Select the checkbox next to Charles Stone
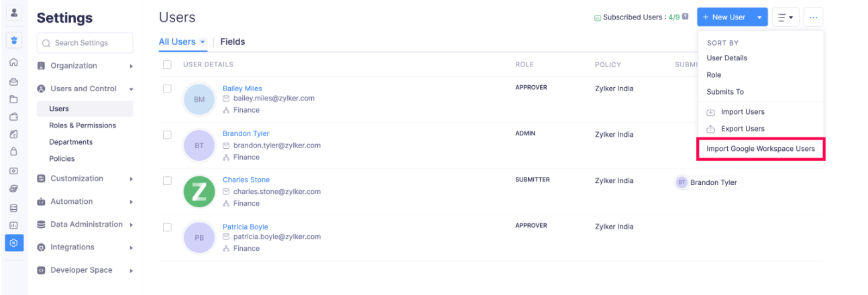The image size is (868, 295). (x=167, y=180)
